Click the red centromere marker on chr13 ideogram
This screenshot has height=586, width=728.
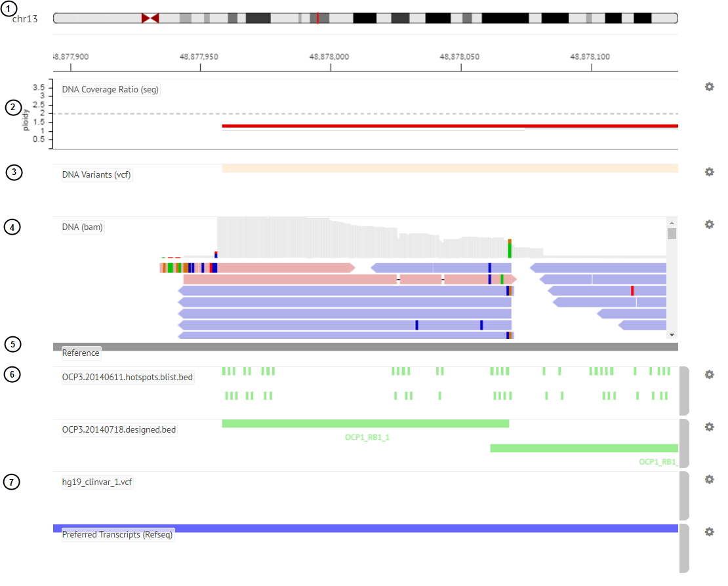[x=150, y=18]
